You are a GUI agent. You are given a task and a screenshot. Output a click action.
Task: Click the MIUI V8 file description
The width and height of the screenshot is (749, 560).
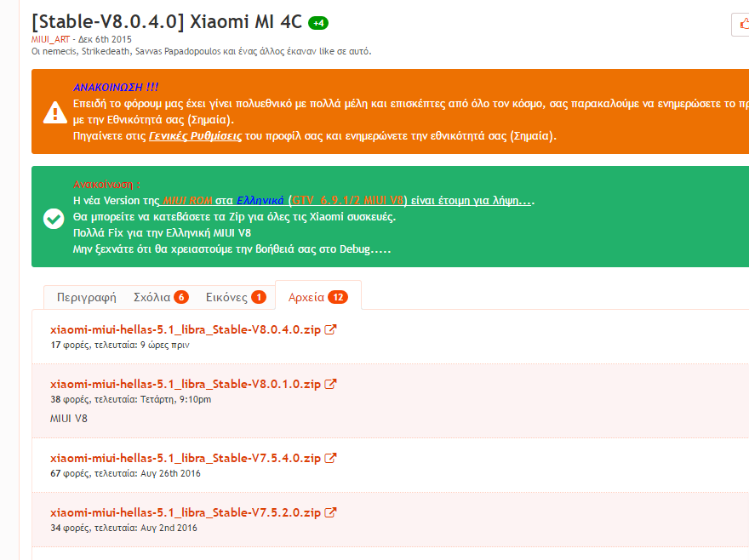coord(69,419)
